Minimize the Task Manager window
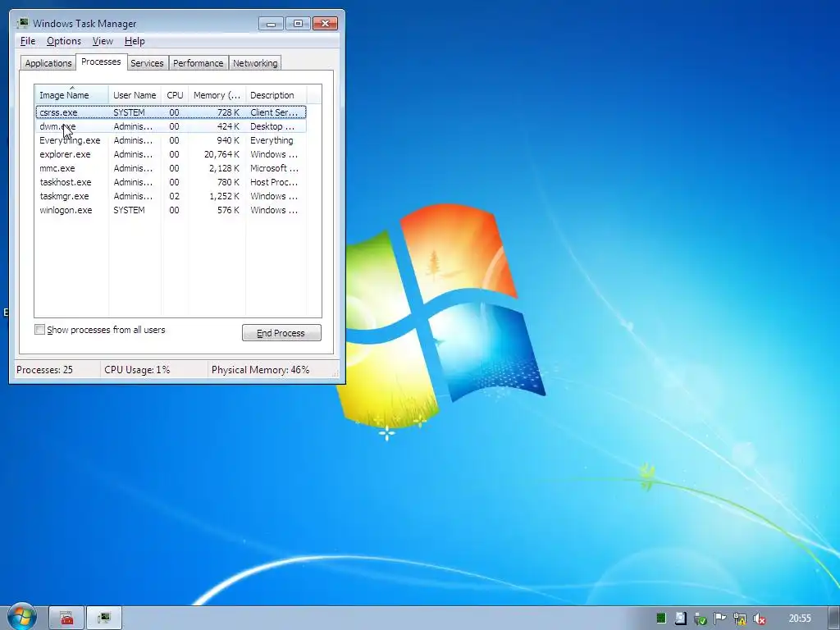This screenshot has height=630, width=840. [x=271, y=24]
